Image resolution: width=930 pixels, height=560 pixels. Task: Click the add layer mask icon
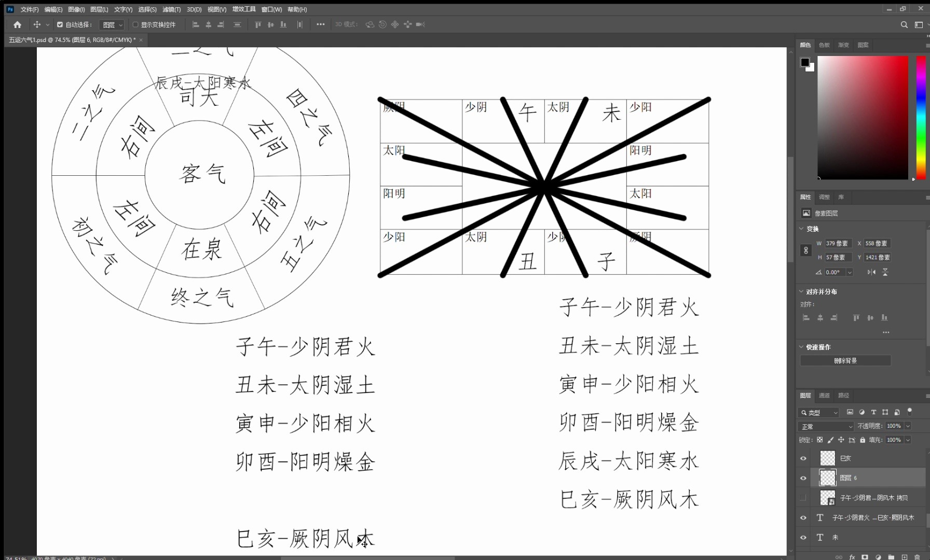pos(865,557)
